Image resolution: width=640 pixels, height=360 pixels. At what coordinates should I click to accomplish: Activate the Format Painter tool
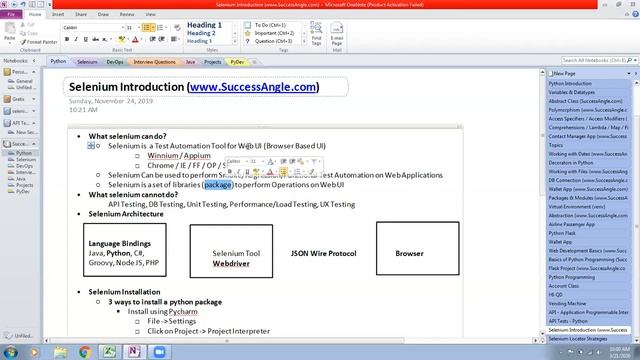click(39, 42)
